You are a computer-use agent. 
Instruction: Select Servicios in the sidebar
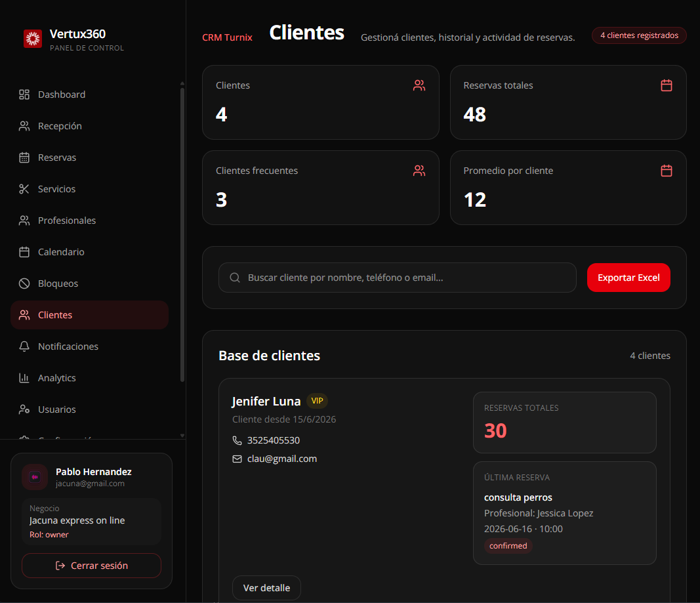point(89,189)
